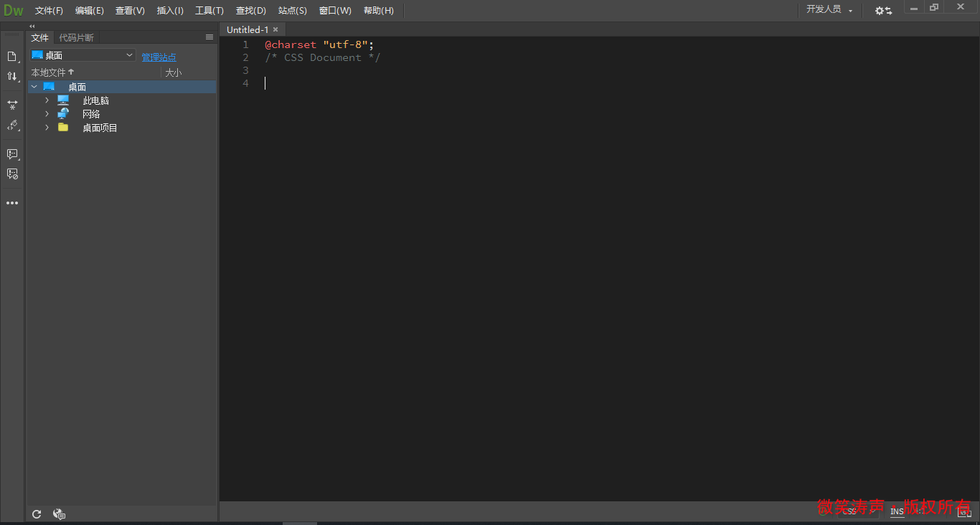980x525 pixels.
Task: Click the open documents file icon
Action: (12, 57)
